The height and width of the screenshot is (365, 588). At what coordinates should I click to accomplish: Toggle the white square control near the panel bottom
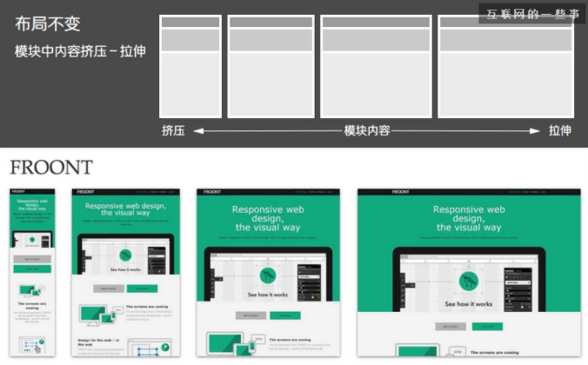point(522,307)
